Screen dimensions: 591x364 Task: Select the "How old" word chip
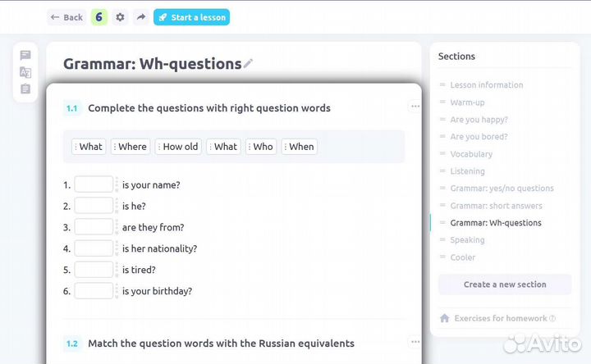coord(180,147)
